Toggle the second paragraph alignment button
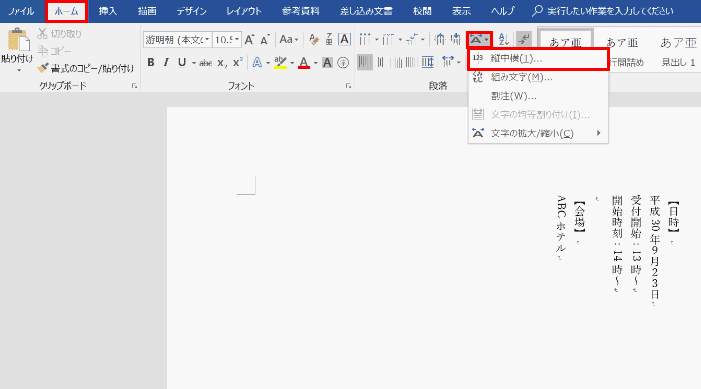 pyautogui.click(x=380, y=62)
